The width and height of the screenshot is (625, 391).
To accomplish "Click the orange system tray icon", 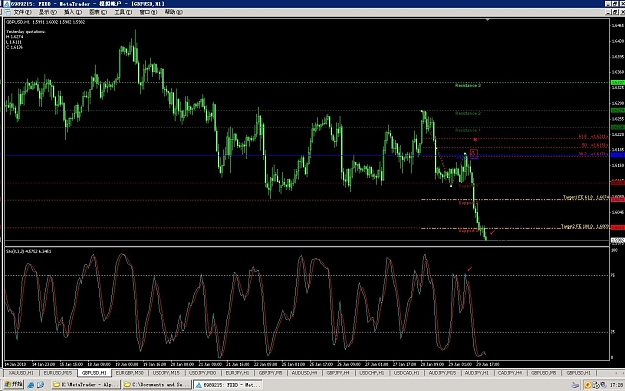I will (588, 385).
